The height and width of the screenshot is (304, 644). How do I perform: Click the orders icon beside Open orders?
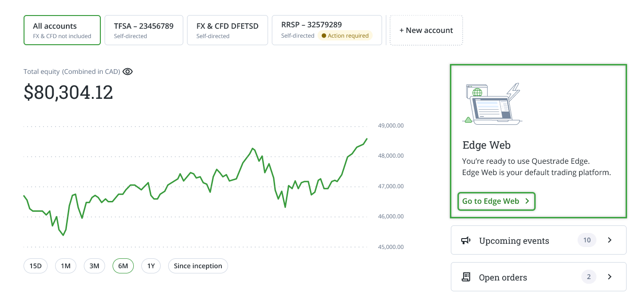pyautogui.click(x=466, y=277)
